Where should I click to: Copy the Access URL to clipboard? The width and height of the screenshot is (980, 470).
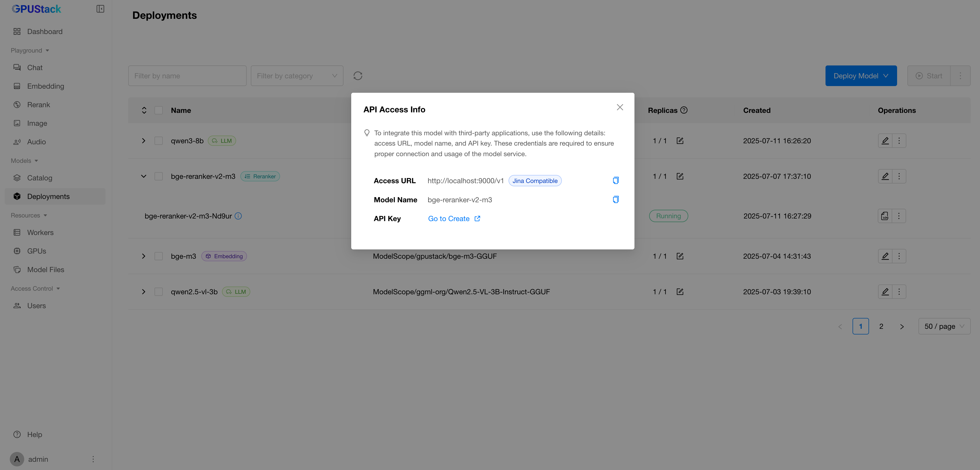point(616,180)
